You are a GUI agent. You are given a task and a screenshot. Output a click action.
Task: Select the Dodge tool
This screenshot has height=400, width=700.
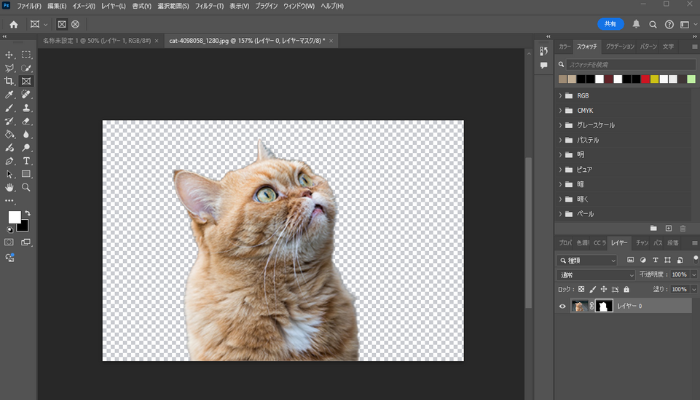[x=26, y=147]
